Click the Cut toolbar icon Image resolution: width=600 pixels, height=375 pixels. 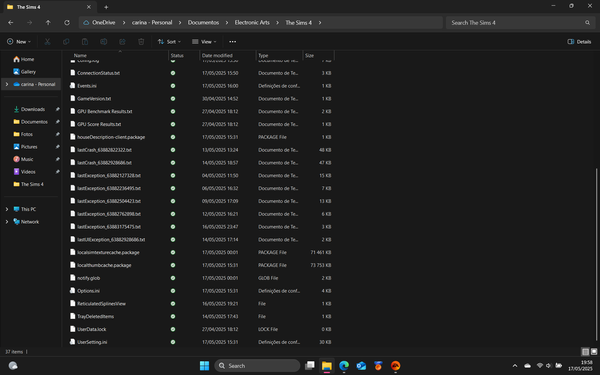47,42
